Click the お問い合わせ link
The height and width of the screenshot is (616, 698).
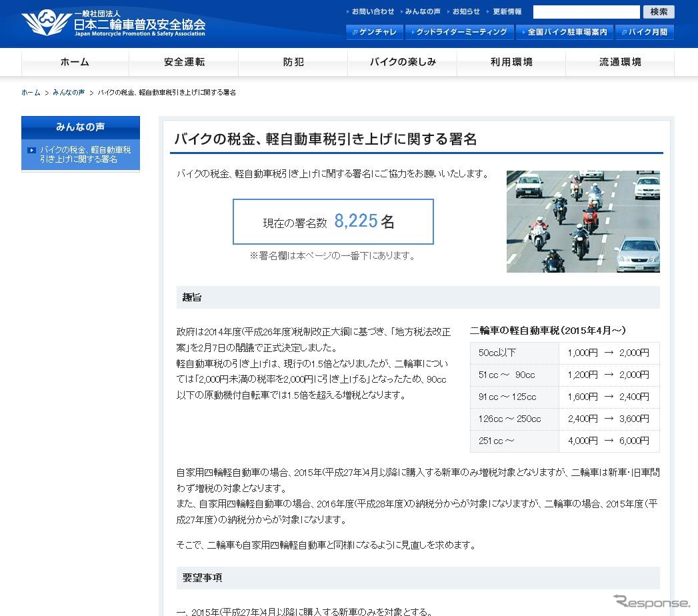(x=373, y=11)
